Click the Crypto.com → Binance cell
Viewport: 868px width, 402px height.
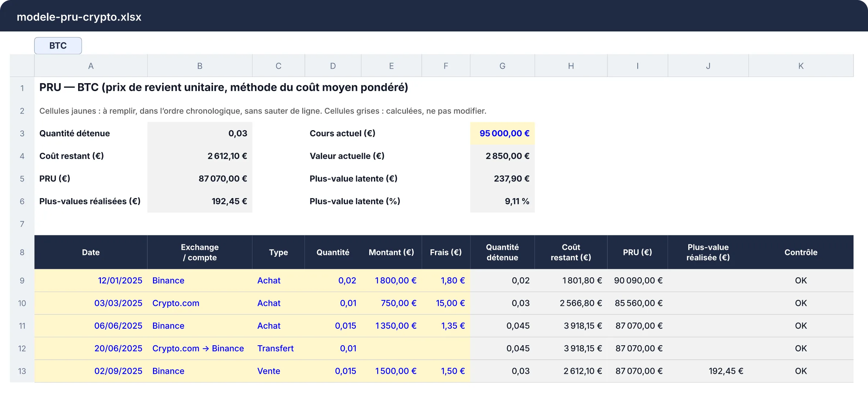click(200, 348)
